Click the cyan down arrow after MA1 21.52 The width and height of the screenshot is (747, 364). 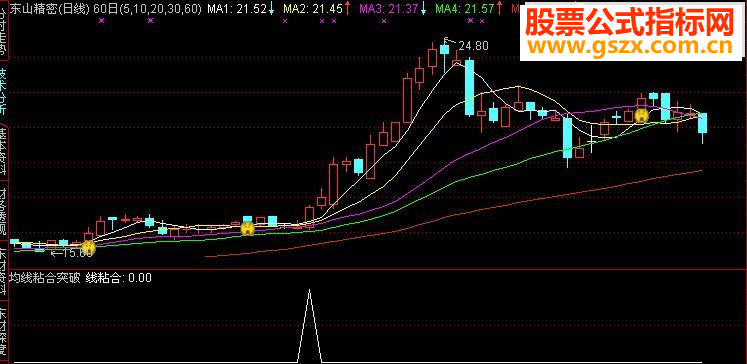pos(272,8)
